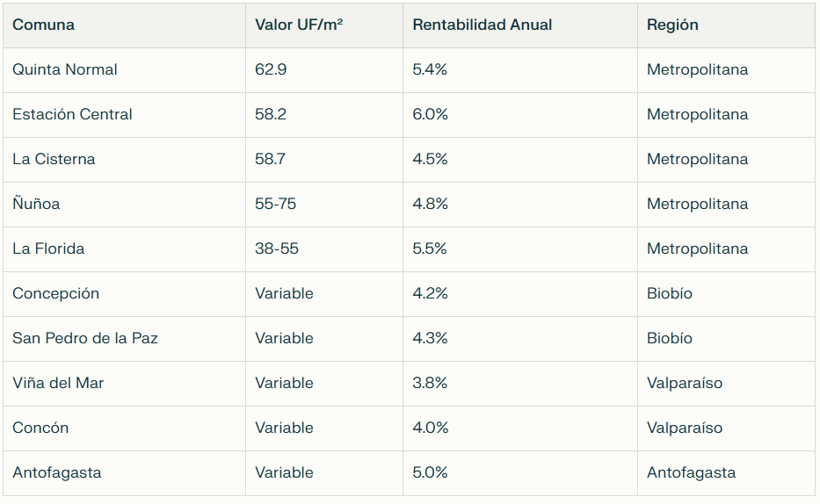The width and height of the screenshot is (820, 504).
Task: Click the La Cisterna cell
Action: tap(54, 159)
